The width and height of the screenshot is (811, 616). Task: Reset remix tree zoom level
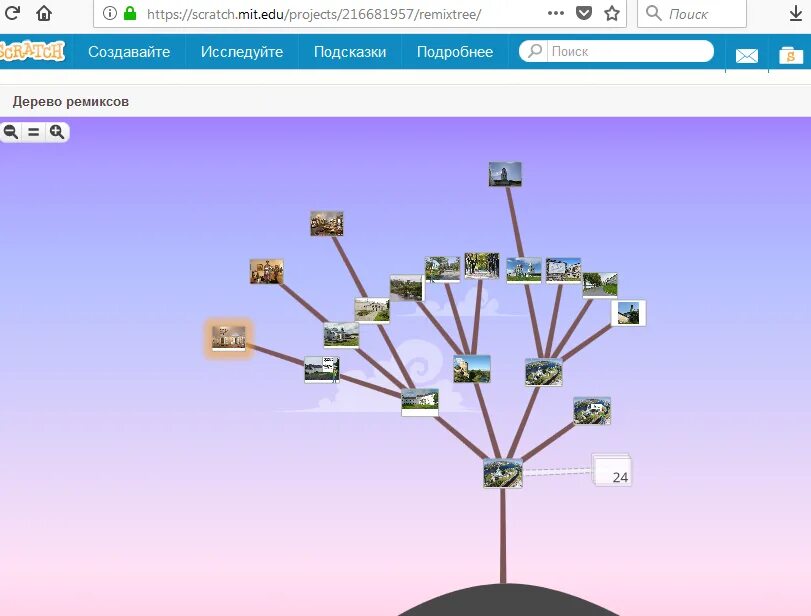(34, 132)
